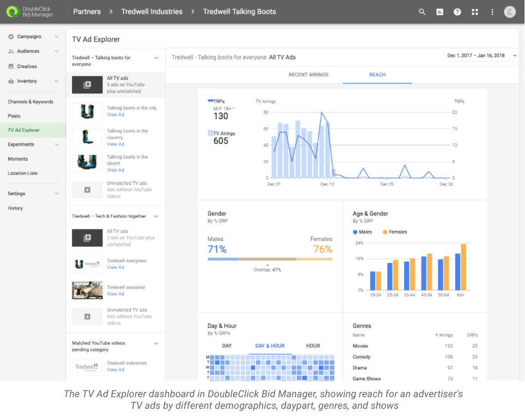The height and width of the screenshot is (420, 525).
Task: Toggle the Males legend in Age & Gender
Action: click(x=362, y=232)
